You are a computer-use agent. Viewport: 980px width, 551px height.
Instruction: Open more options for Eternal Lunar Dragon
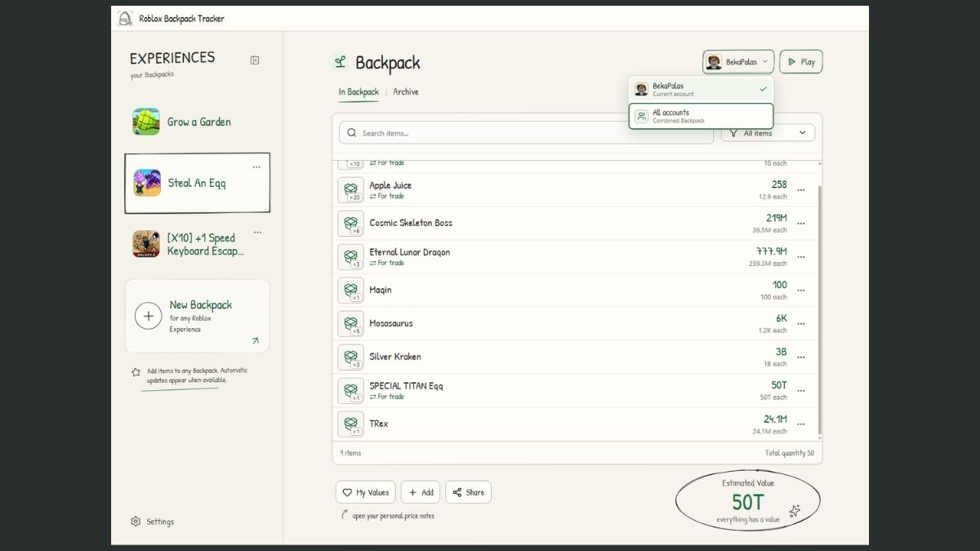[x=801, y=257]
